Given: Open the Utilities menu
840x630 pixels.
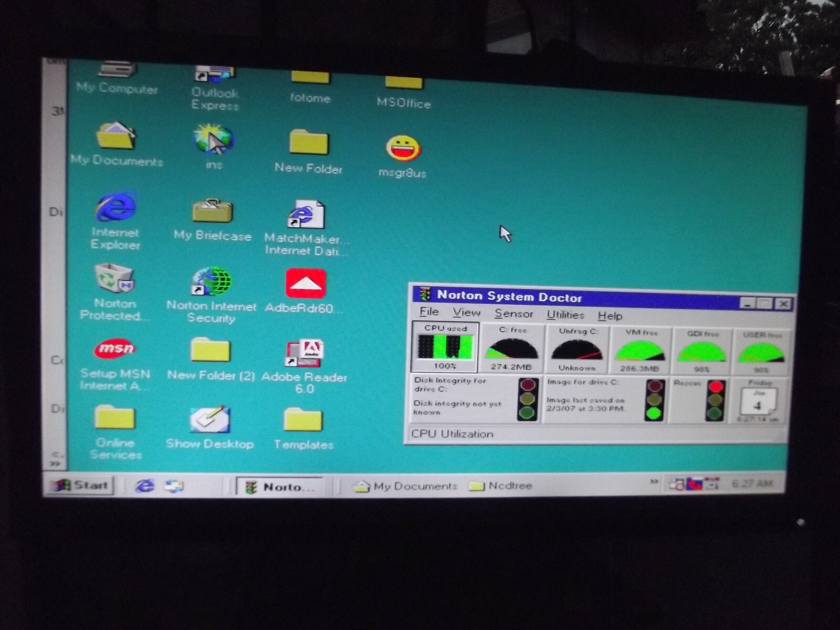Looking at the screenshot, I should click(x=565, y=315).
